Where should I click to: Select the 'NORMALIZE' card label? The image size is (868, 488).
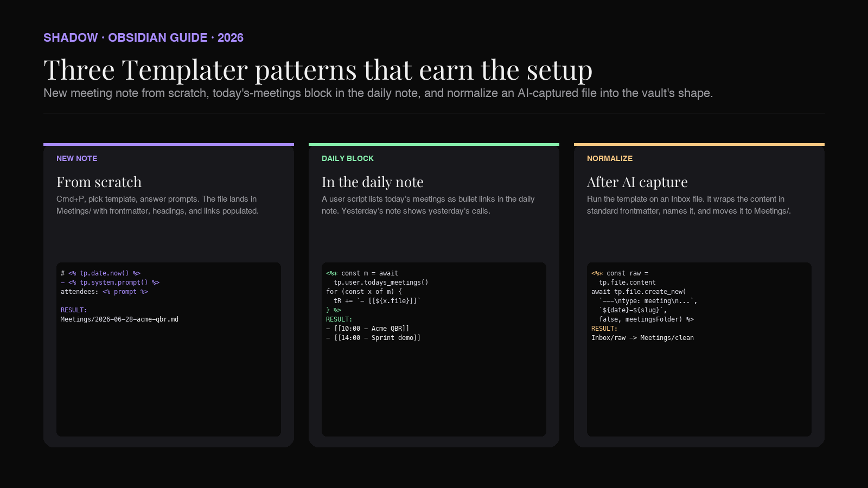(x=610, y=158)
